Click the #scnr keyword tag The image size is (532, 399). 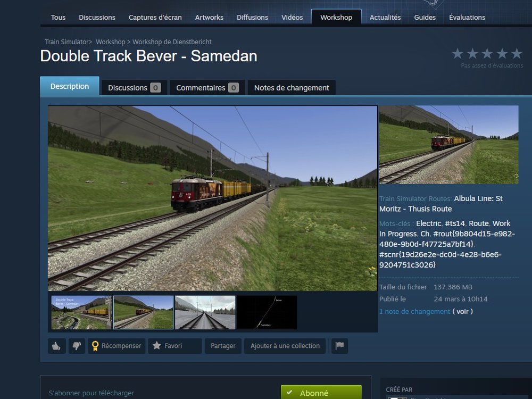[x=440, y=260]
